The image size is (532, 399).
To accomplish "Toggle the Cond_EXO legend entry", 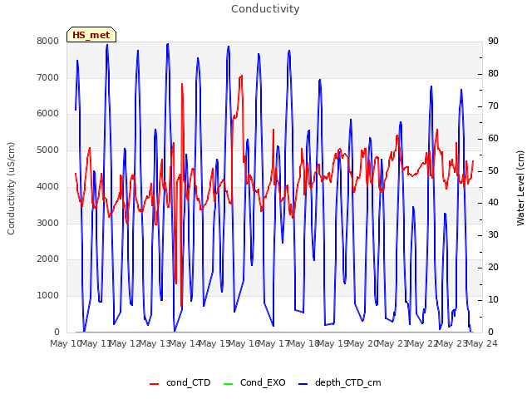I will 254,382.
